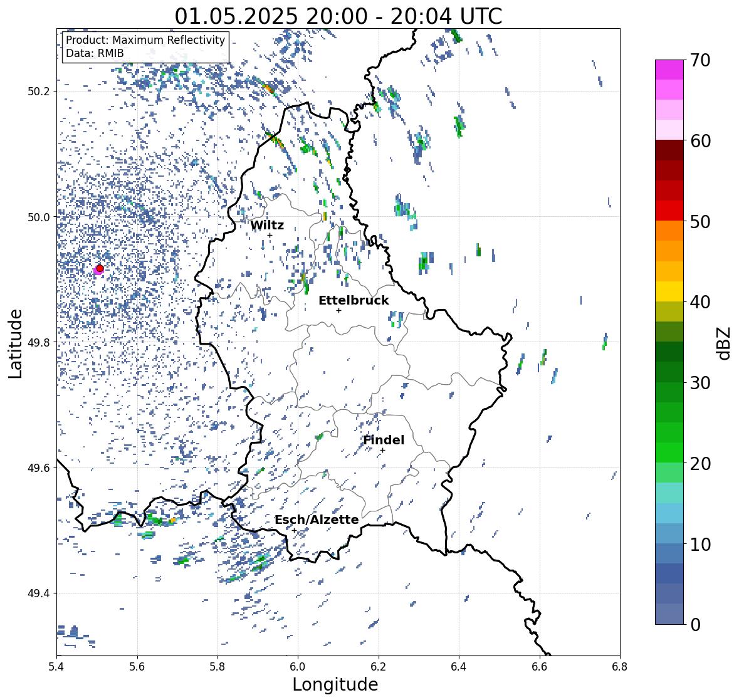Click the red dot marker on the map

(x=100, y=268)
